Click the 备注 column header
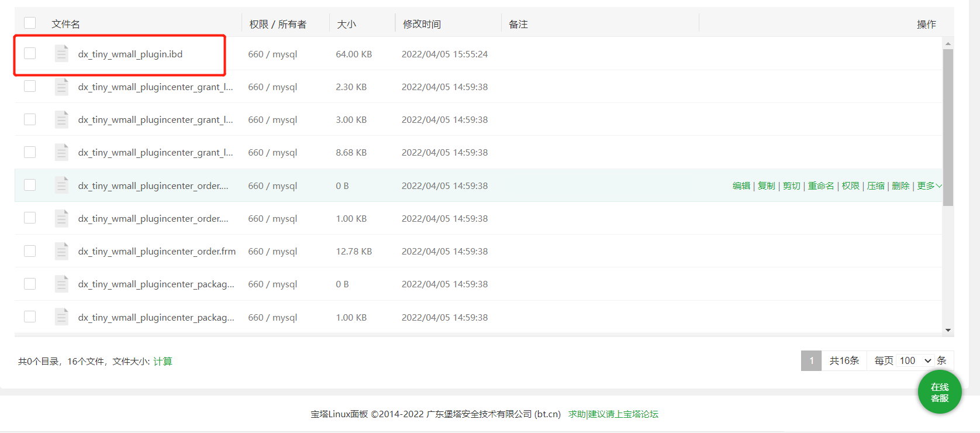The height and width of the screenshot is (433, 980). (x=518, y=24)
